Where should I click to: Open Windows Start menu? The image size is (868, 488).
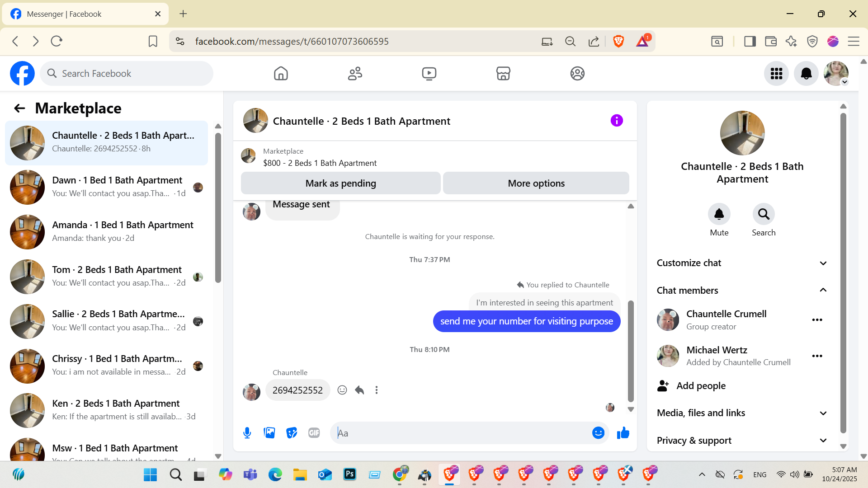coord(150,474)
